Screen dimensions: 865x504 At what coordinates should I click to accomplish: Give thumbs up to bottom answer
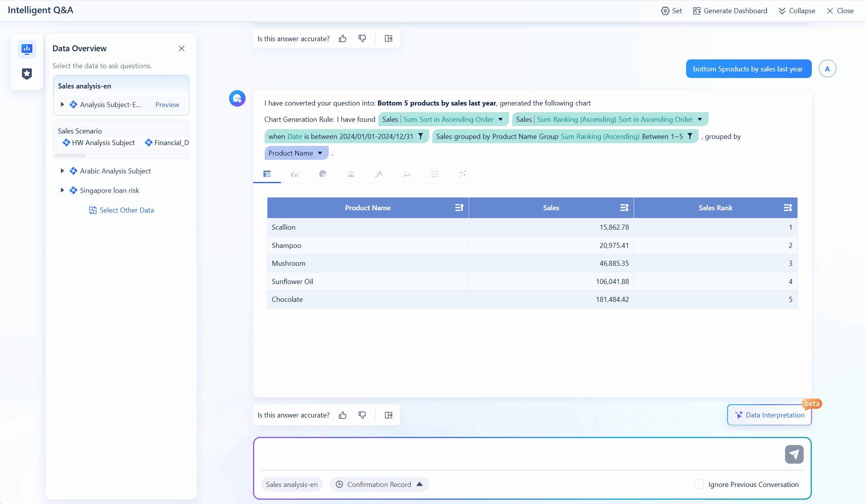coord(342,415)
